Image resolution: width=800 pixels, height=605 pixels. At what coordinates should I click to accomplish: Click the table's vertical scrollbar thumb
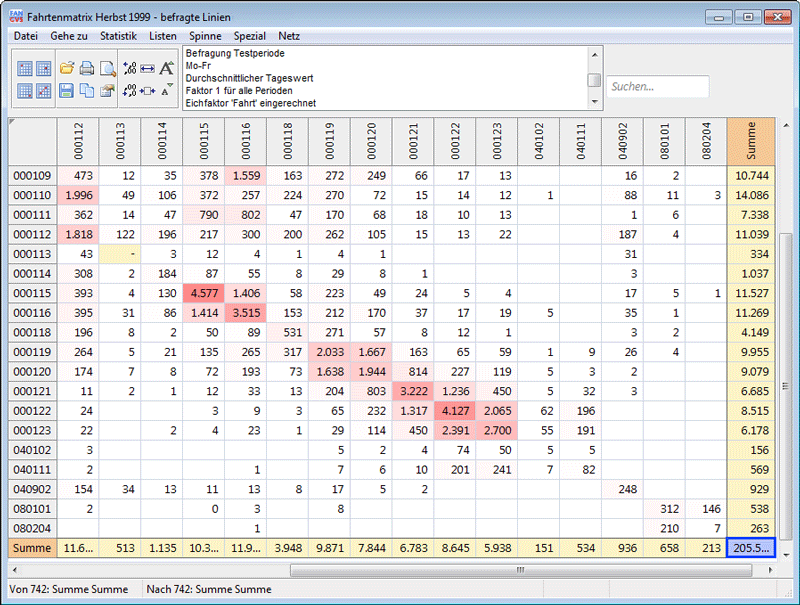(x=786, y=386)
